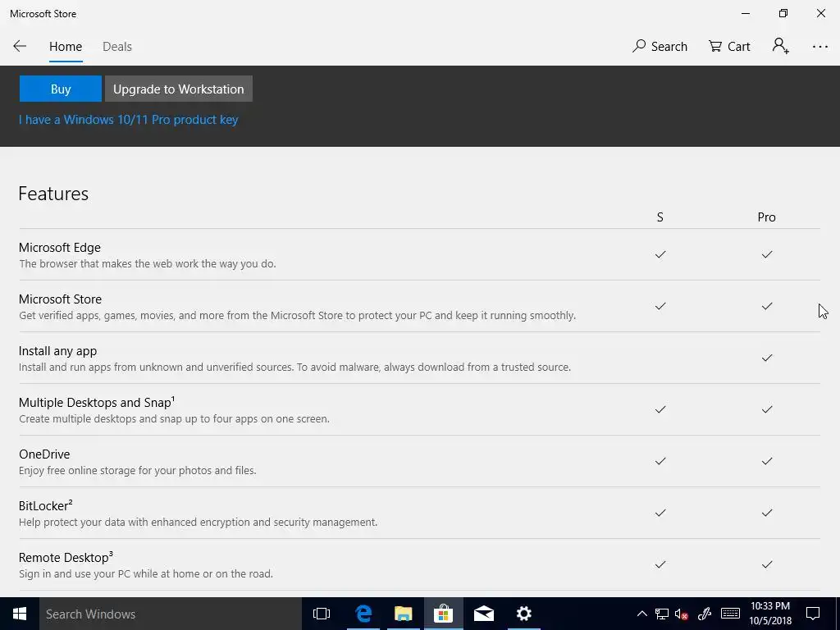Open Settings gear from taskbar
This screenshot has width=840, height=630.
point(523,614)
